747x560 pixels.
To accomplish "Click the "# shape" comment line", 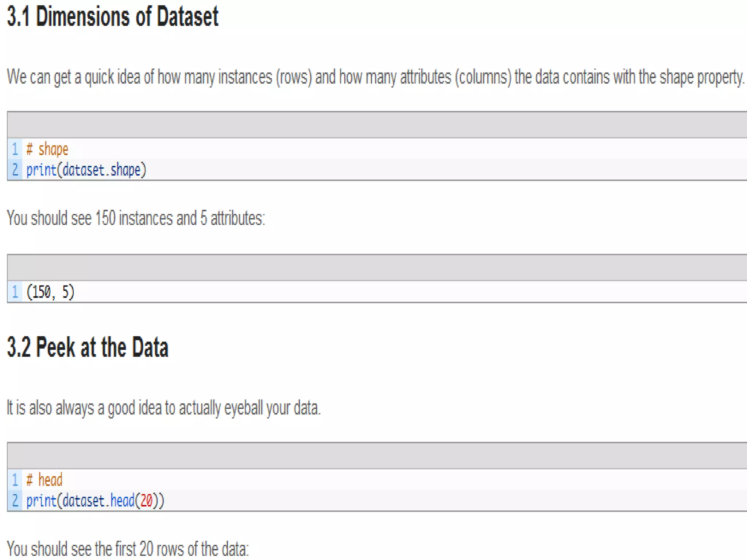I will (x=47, y=149).
